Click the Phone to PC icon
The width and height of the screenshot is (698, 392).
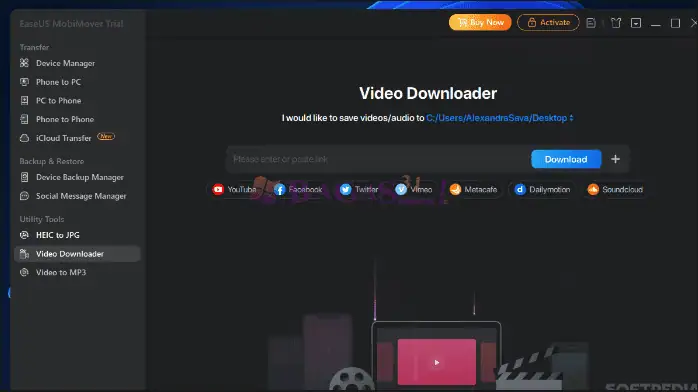(x=24, y=82)
